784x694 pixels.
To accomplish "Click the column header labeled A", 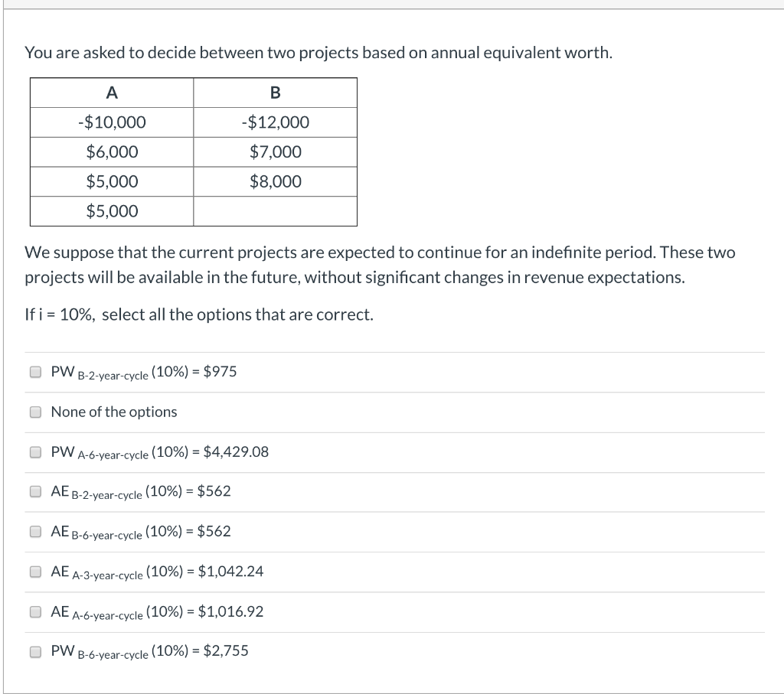I will point(112,93).
